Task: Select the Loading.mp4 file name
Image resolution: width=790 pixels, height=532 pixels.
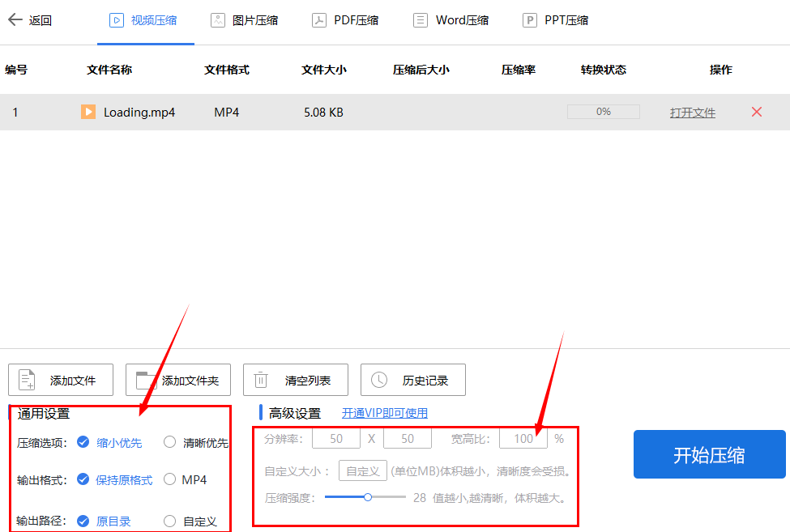Action: click(x=139, y=113)
